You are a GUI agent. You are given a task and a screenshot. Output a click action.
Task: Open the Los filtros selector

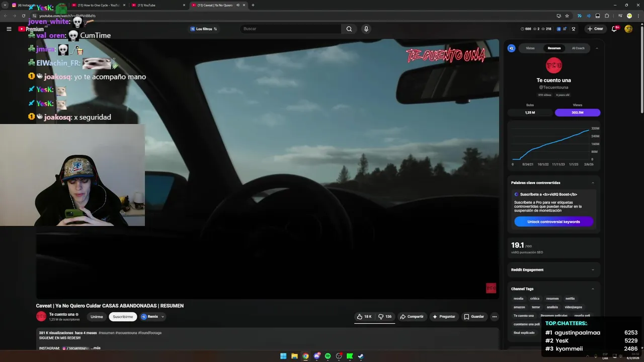point(204,29)
